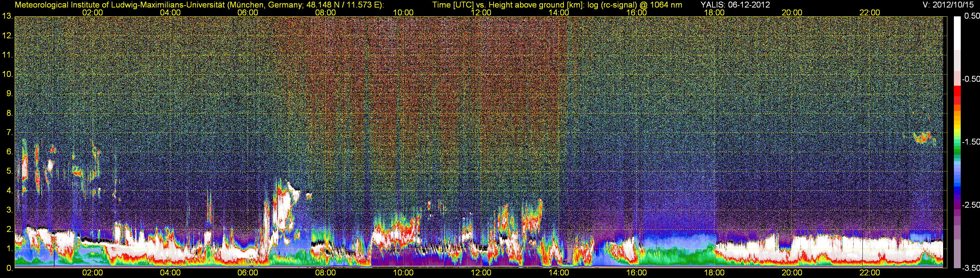Click the 08:00 label on top time axis

point(325,12)
